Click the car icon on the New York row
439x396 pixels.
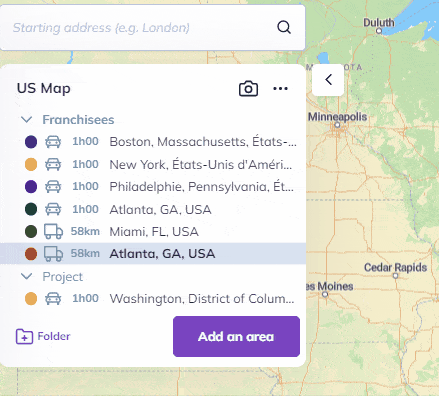(53, 164)
